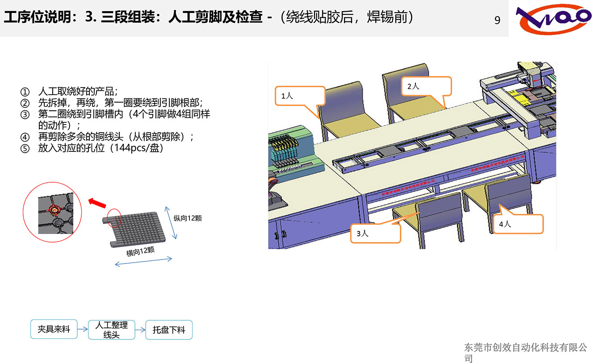Click the '横向12颗' dimension label
This screenshot has height=364, width=612.
tap(140, 251)
